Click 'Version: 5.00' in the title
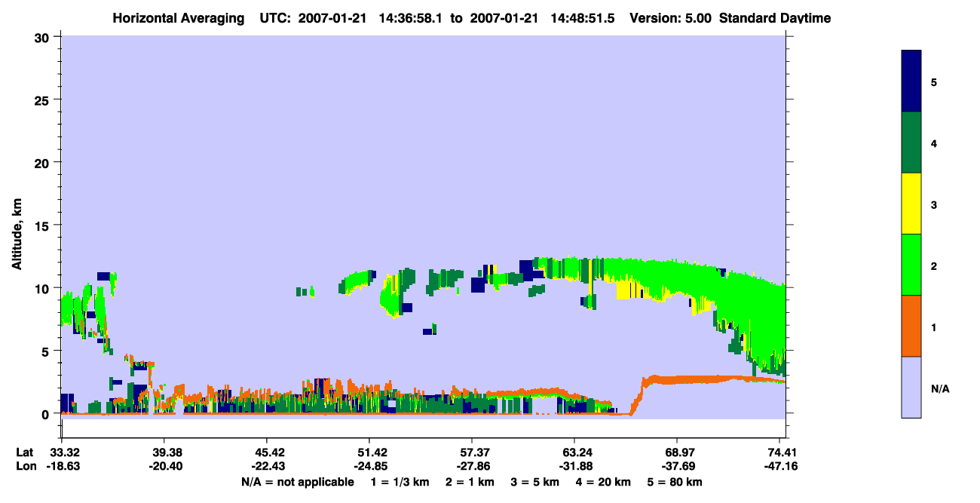This screenshot has height=503, width=980. click(x=670, y=18)
